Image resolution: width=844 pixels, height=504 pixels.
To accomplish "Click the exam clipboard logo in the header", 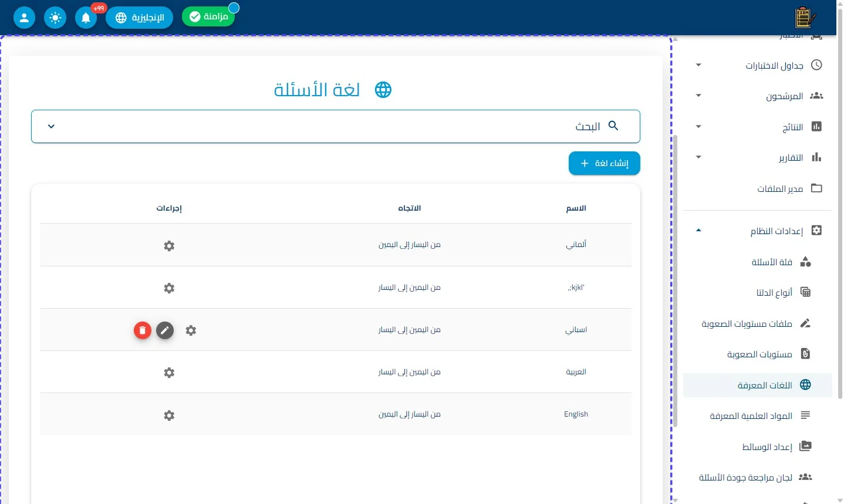I will (805, 18).
